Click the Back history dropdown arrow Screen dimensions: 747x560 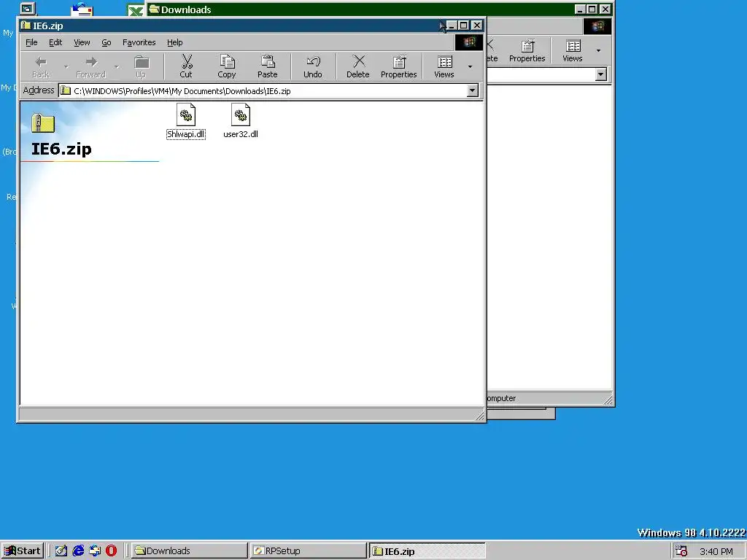pos(66,66)
